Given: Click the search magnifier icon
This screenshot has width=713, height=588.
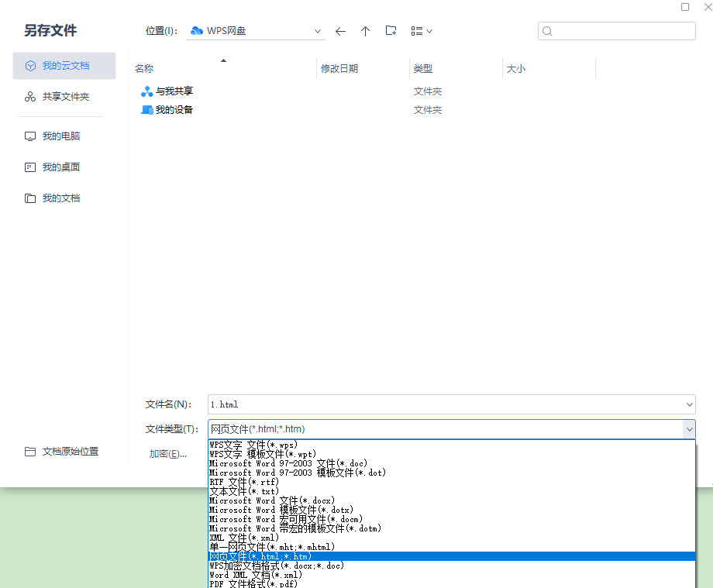Looking at the screenshot, I should 547,31.
